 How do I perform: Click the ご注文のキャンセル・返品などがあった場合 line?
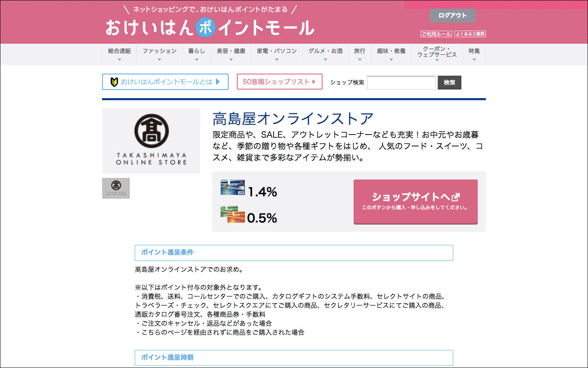[x=203, y=323]
